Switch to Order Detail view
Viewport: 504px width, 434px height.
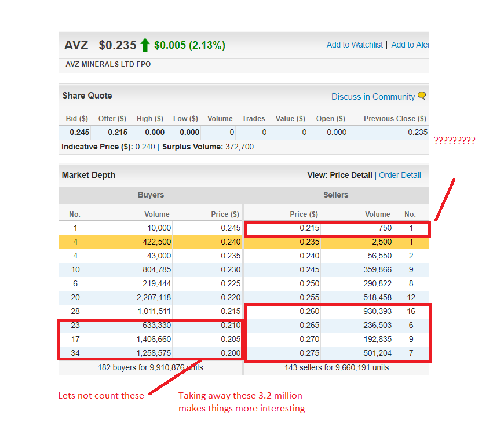(x=400, y=175)
